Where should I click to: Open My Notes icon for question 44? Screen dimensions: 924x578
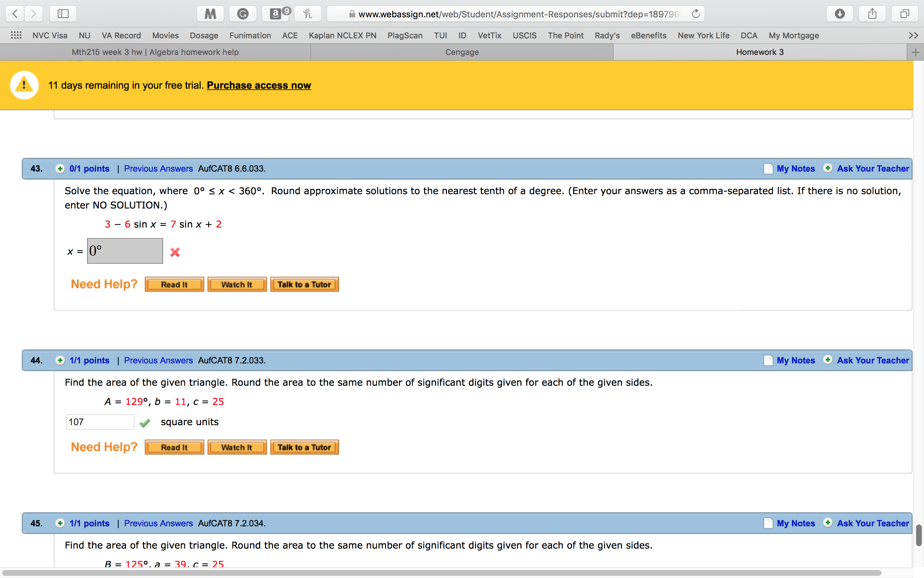point(768,360)
